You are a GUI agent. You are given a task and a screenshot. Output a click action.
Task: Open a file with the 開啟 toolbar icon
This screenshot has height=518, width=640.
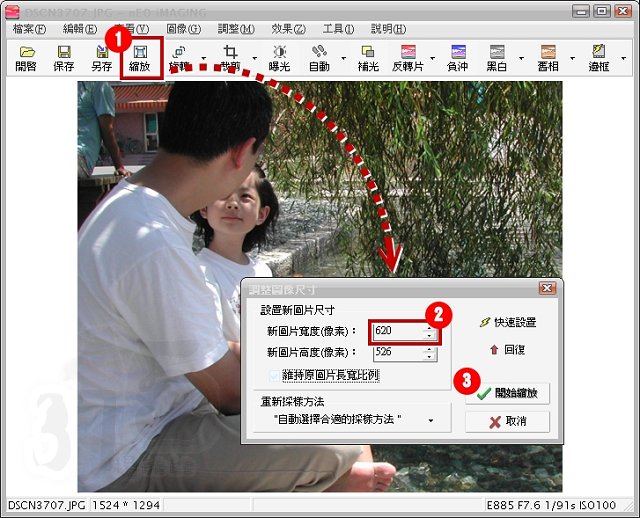[x=26, y=58]
